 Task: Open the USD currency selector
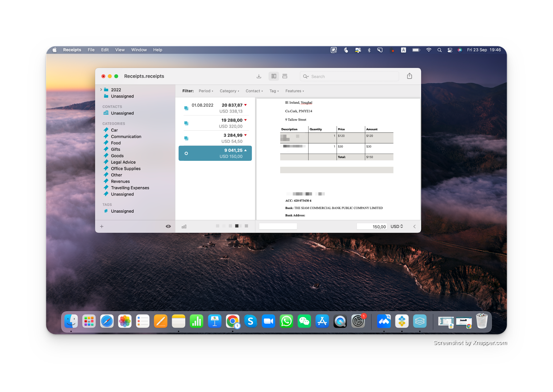click(x=397, y=227)
